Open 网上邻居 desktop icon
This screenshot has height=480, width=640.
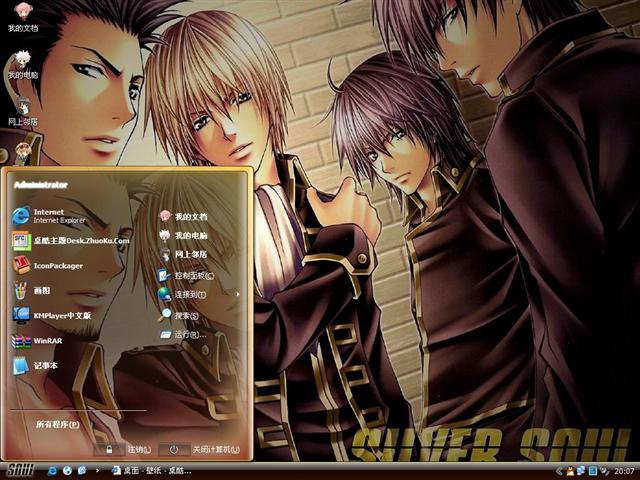pyautogui.click(x=23, y=111)
